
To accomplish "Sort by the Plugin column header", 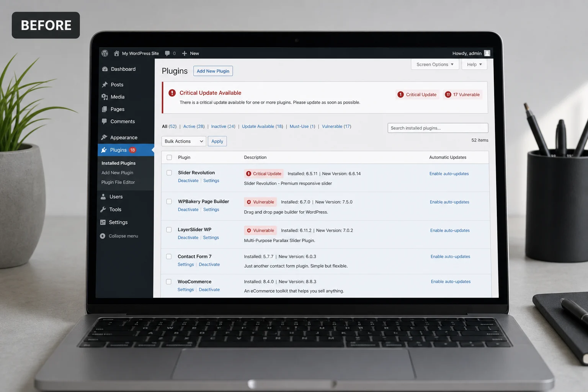I will pyautogui.click(x=184, y=157).
